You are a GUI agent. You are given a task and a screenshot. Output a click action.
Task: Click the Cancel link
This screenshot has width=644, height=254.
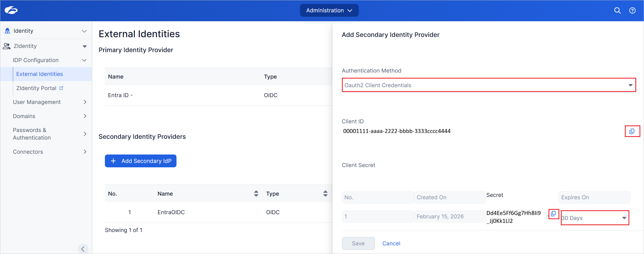(x=391, y=244)
